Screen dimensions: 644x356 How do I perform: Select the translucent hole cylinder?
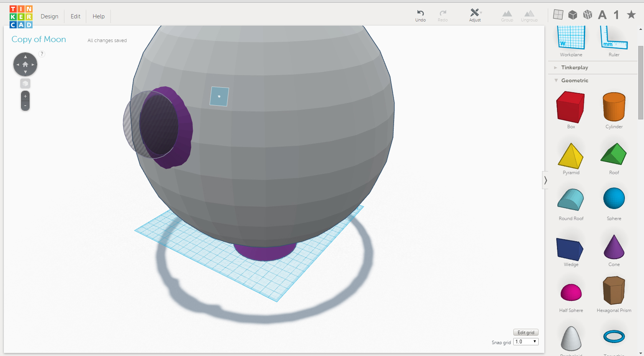point(150,124)
